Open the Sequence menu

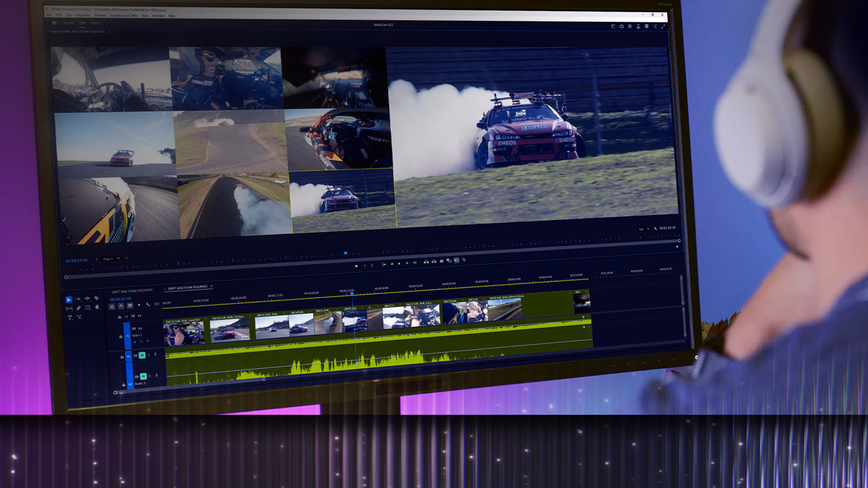point(83,16)
